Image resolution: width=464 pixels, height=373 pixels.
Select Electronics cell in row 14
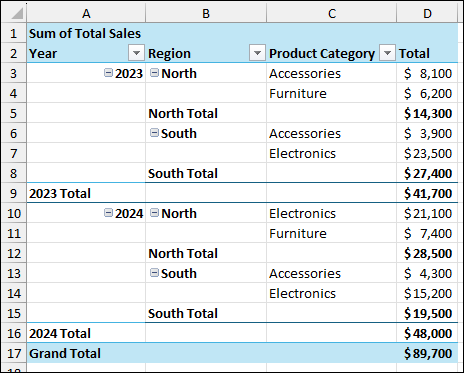pos(332,293)
